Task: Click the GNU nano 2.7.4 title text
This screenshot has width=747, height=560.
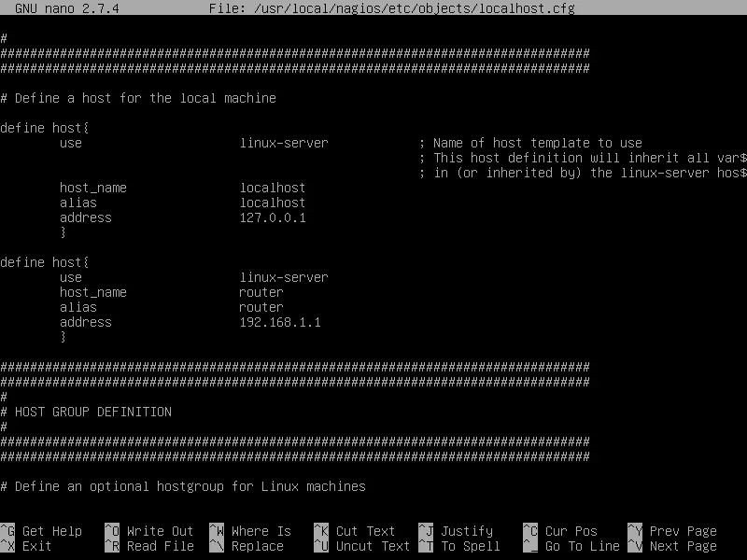Action: [x=66, y=8]
